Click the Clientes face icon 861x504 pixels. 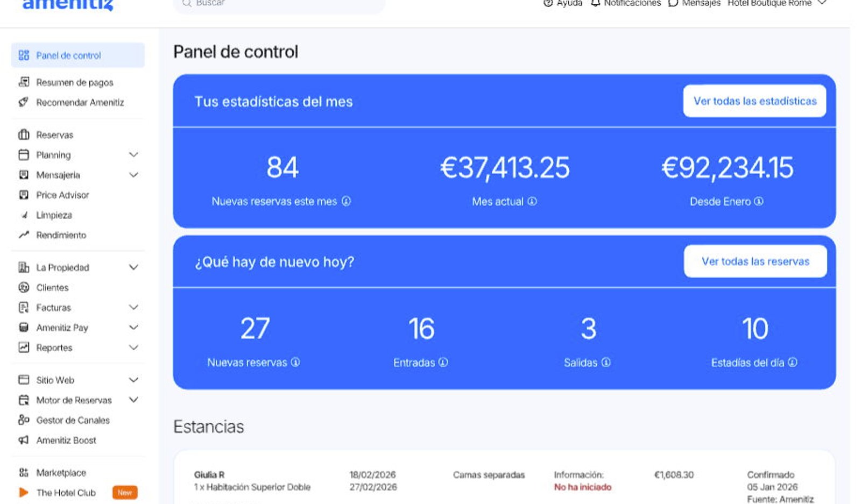[24, 287]
